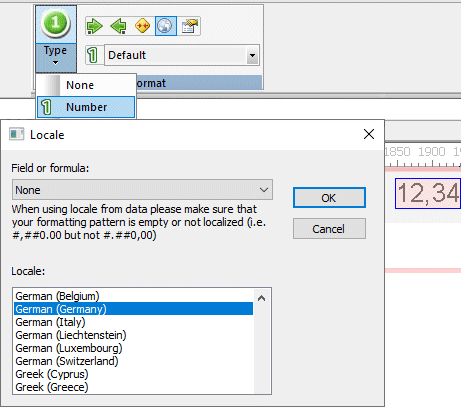Toggle the globe locale icon

point(166,26)
